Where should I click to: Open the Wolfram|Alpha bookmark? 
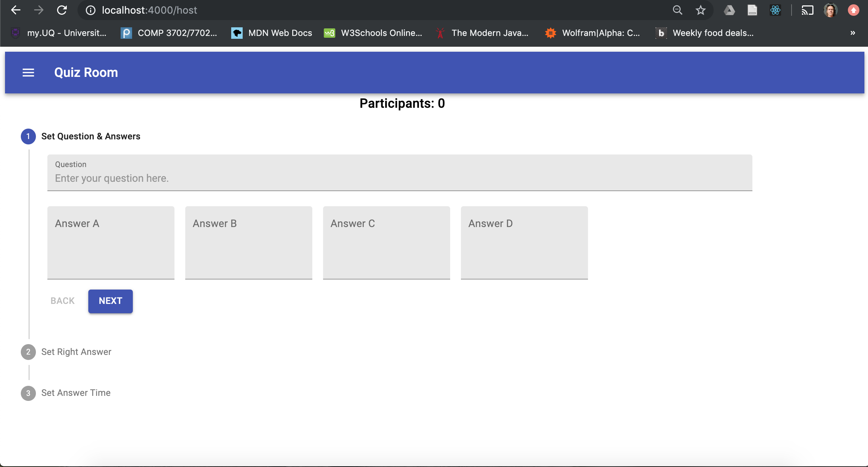coord(593,33)
